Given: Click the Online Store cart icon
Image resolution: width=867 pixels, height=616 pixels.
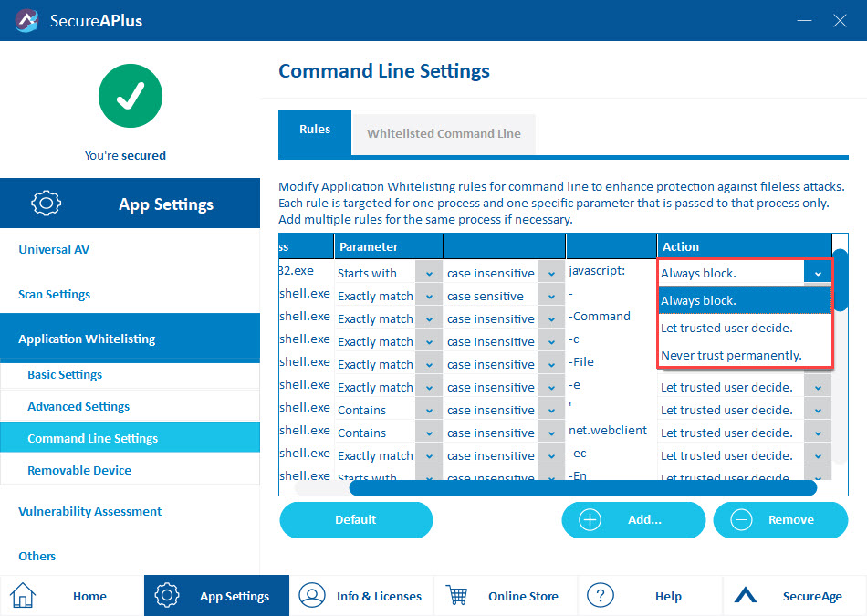Looking at the screenshot, I should [456, 596].
